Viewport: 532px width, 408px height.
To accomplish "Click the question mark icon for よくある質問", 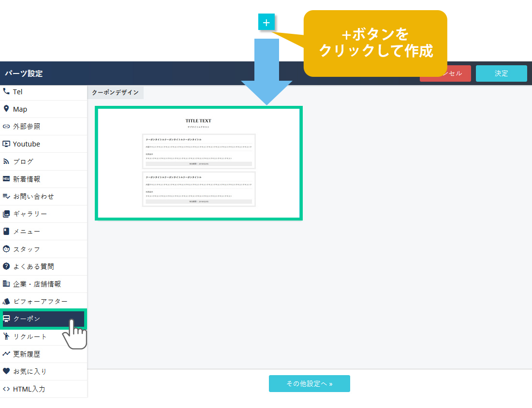I will pyautogui.click(x=6, y=266).
